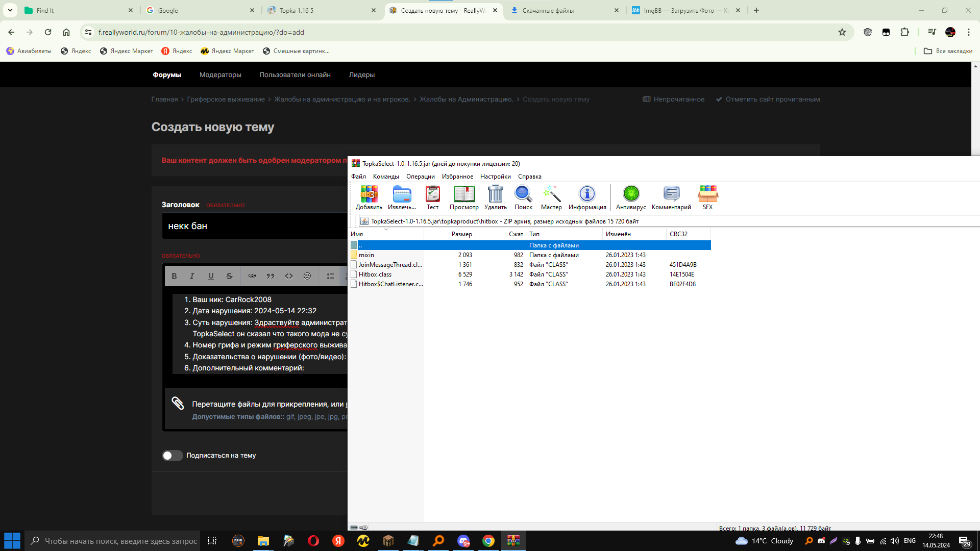Screen dimensions: 980x551
Task: Open the Модераторы forum navigation link
Action: pyautogui.click(x=220, y=75)
